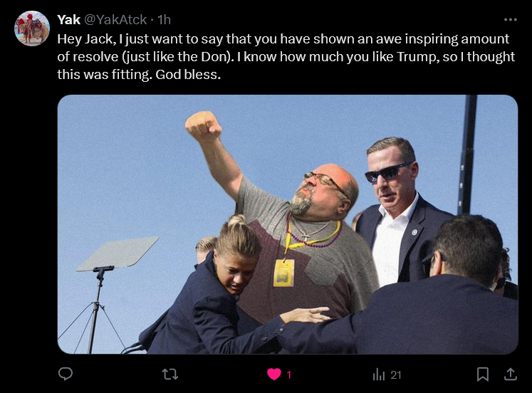Click the share upload arrow icon
532x393 pixels.
(x=510, y=374)
